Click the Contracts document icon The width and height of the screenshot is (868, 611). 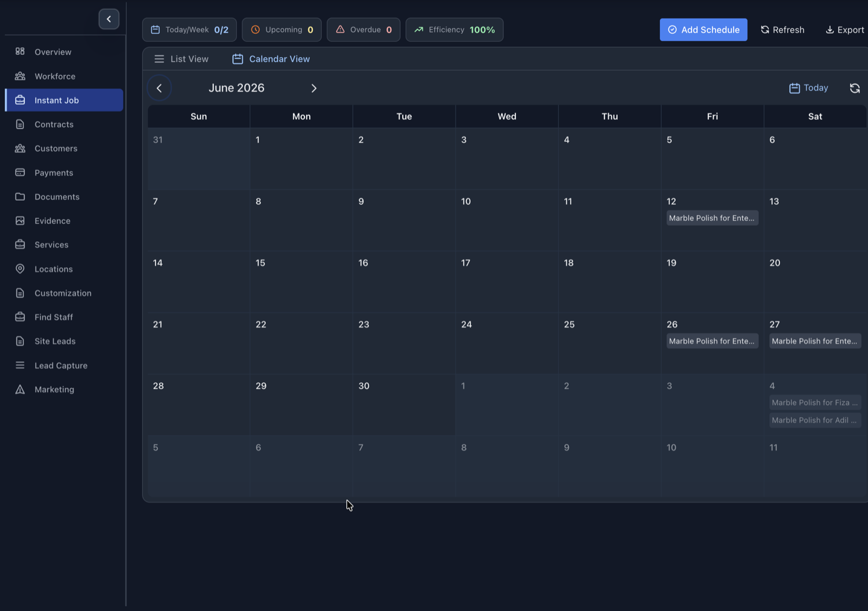pyautogui.click(x=20, y=124)
